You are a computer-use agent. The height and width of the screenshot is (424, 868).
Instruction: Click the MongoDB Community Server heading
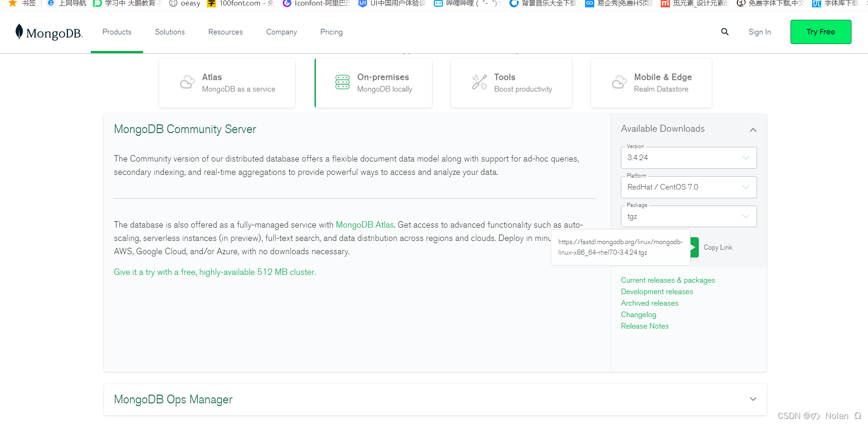(x=185, y=129)
